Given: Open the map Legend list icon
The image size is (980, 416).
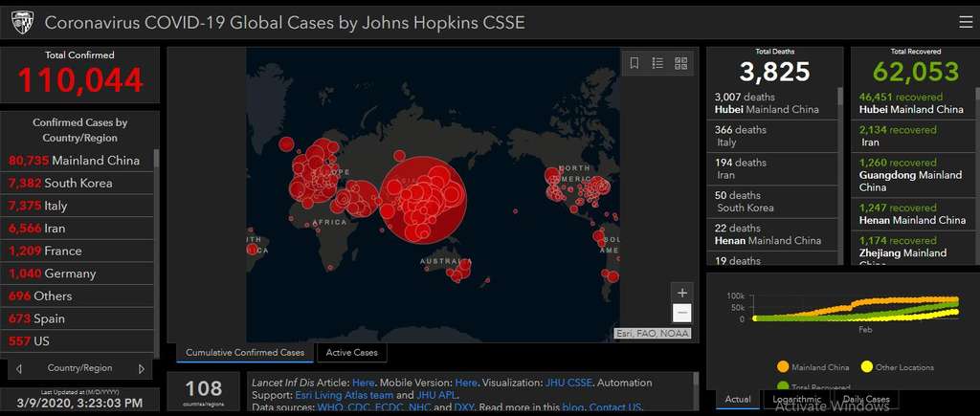Looking at the screenshot, I should (x=657, y=63).
